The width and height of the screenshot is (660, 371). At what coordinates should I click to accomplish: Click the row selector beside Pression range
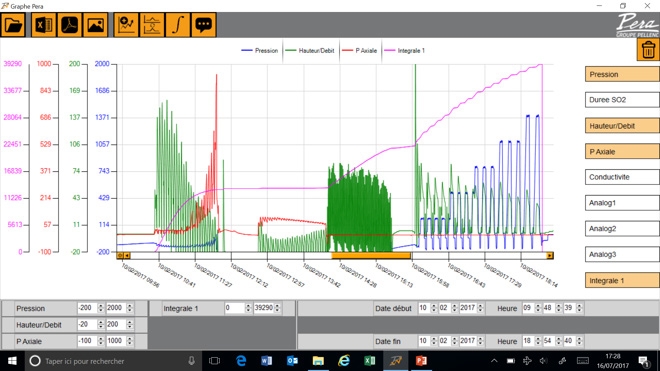(8, 308)
